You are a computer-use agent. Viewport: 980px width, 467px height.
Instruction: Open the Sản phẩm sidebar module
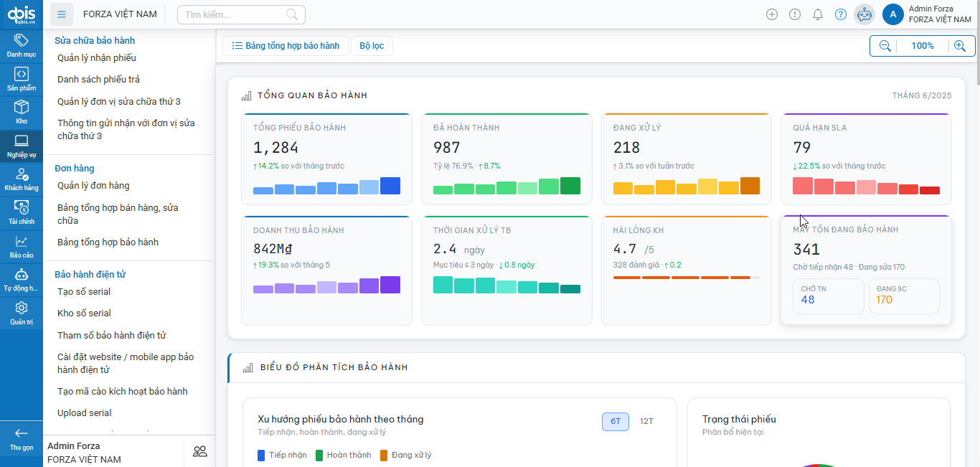(x=21, y=76)
